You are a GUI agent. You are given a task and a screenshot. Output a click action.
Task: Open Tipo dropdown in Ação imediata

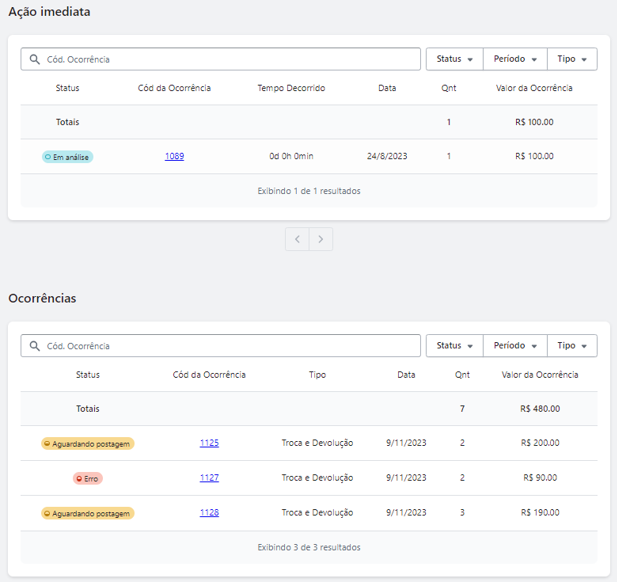click(572, 59)
